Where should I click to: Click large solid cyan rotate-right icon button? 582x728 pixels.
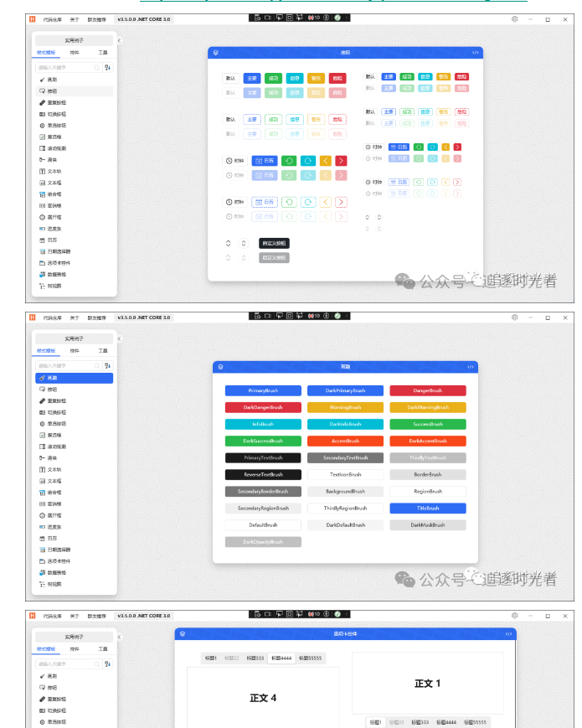(x=307, y=161)
